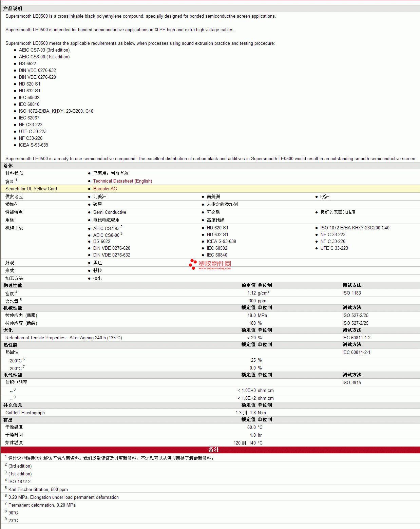
Task: Select the 干燥温度 60.0 °C value
Action: pos(255,428)
